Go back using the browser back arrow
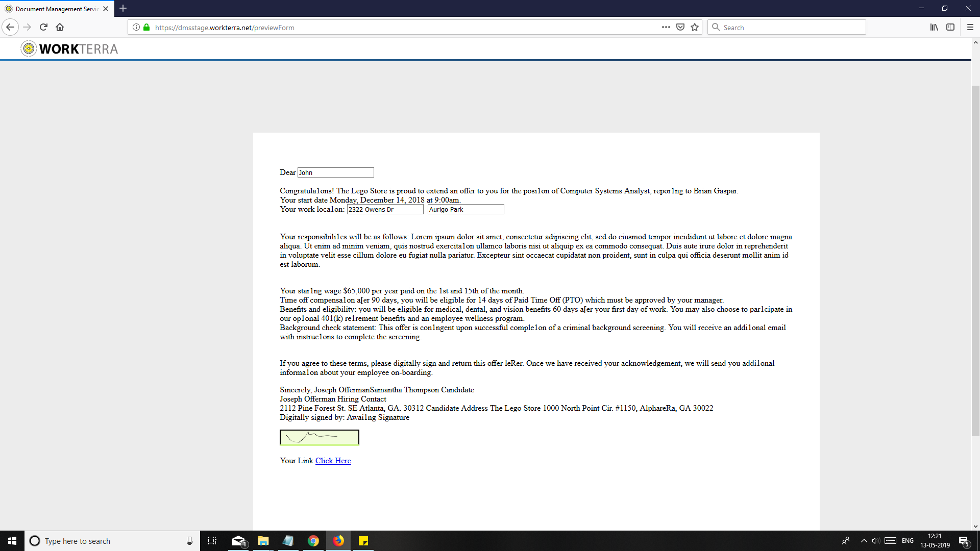Screen dimensions: 980x551 [10, 27]
